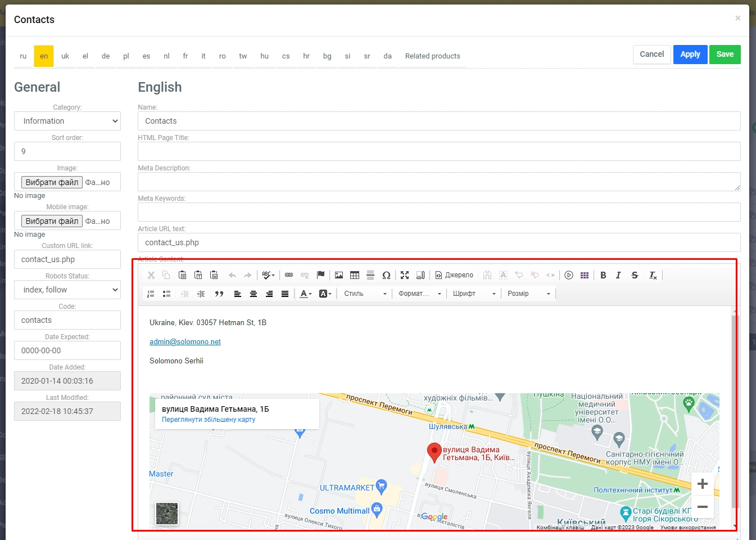Click the Name input field
Screen dimensions: 756x540
coord(438,121)
